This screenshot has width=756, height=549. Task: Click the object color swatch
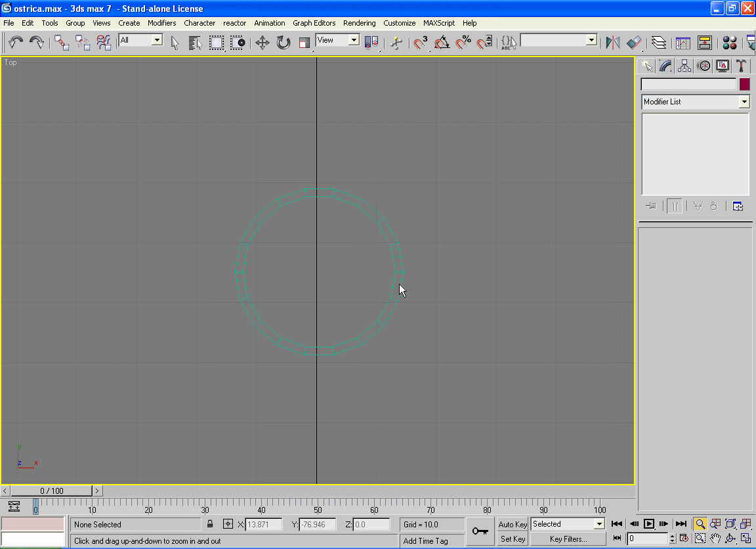[744, 84]
